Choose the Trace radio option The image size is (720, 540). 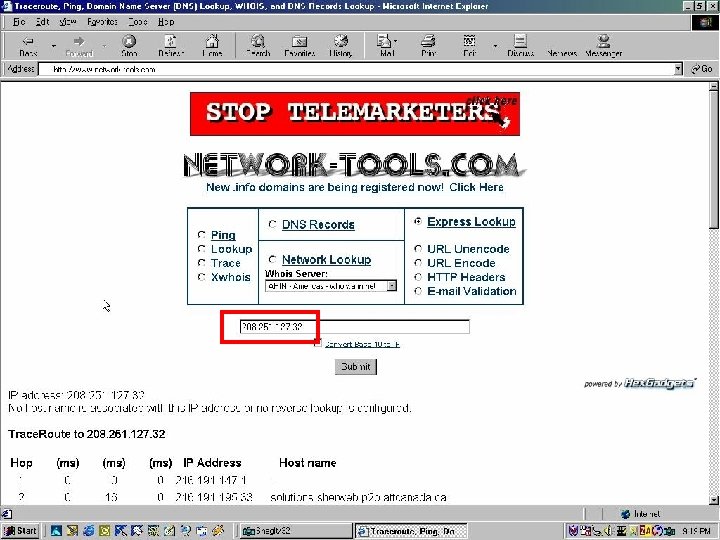pyautogui.click(x=201, y=263)
